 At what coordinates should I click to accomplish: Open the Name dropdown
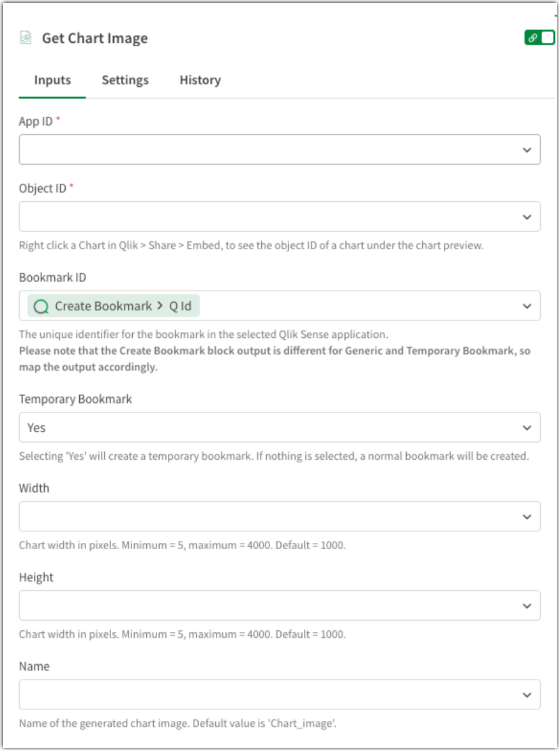526,694
